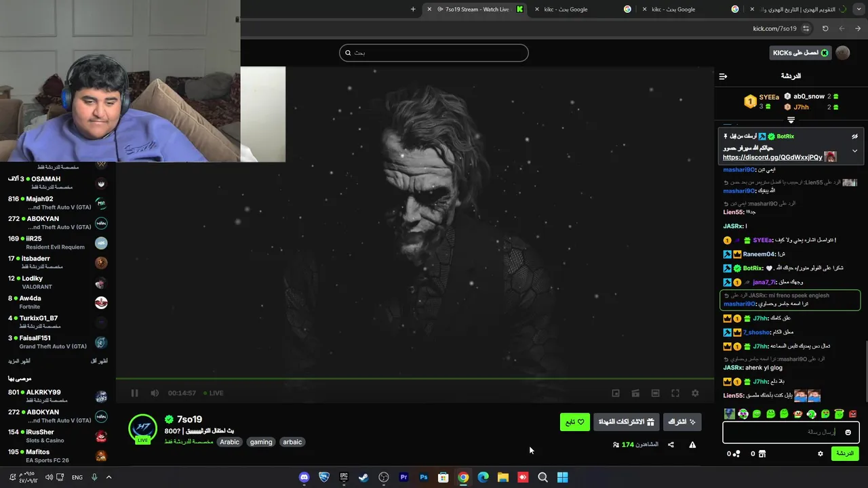Enter fullscreen video mode
The image size is (868, 488).
[x=675, y=393]
